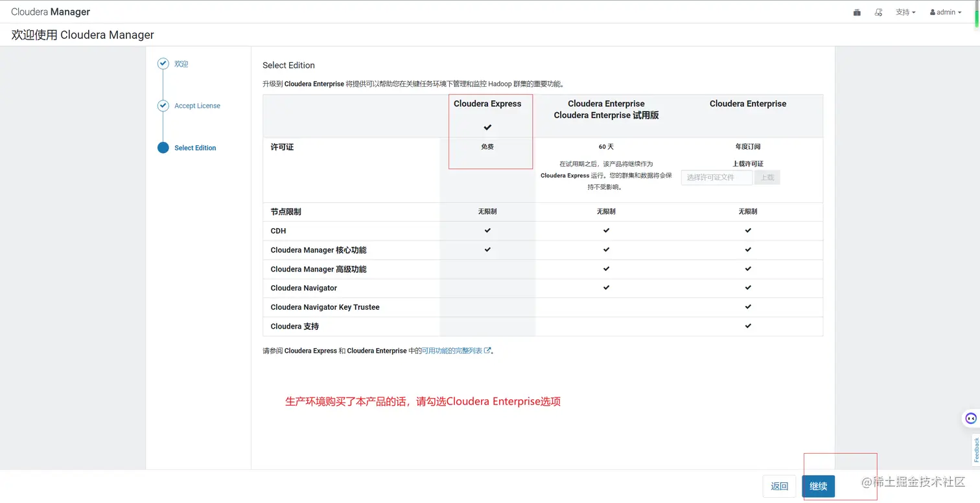The height and width of the screenshot is (503, 980).
Task: Click the Select Edition step circle
Action: [163, 148]
